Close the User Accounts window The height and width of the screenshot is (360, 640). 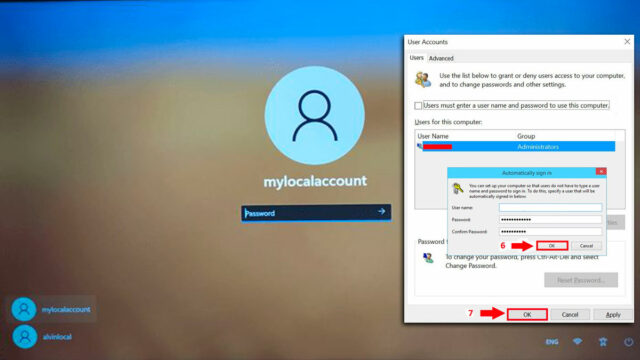click(x=627, y=42)
